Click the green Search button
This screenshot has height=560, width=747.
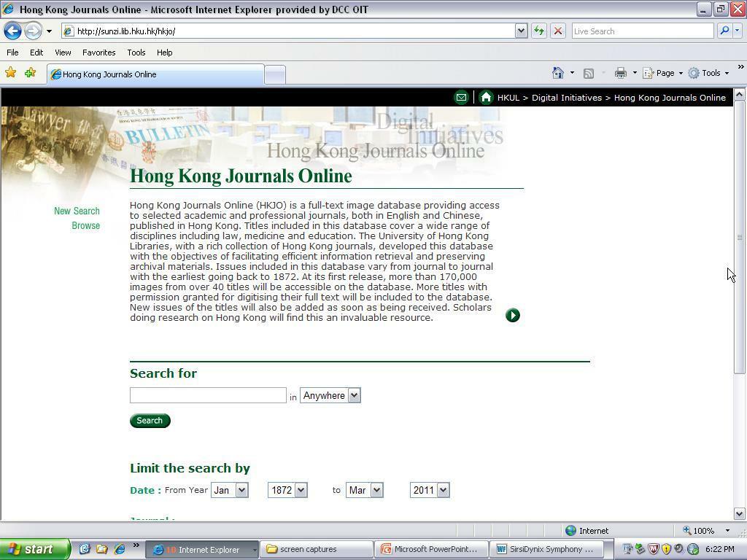[150, 421]
